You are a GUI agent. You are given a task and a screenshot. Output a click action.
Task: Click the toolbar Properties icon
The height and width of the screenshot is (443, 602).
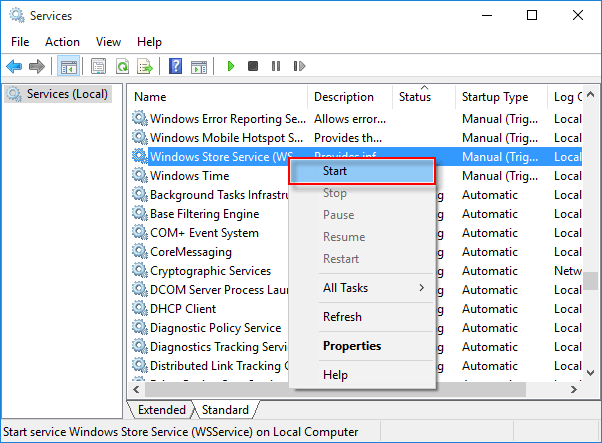click(x=99, y=66)
